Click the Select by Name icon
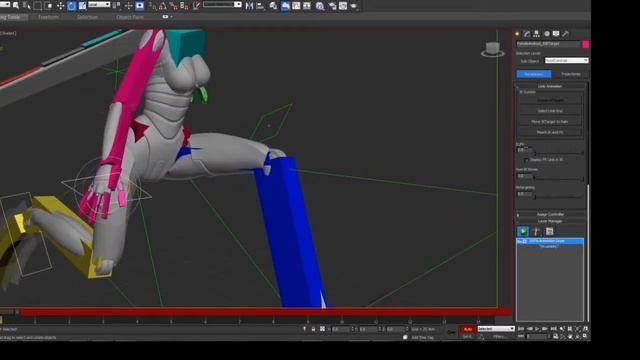Screen dimensions: 640x360 [27, 6]
